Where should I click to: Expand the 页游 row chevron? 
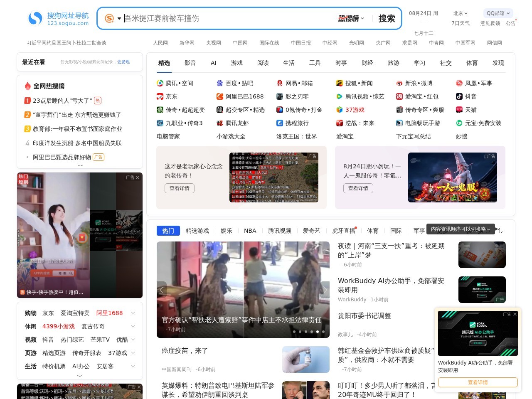(x=133, y=353)
